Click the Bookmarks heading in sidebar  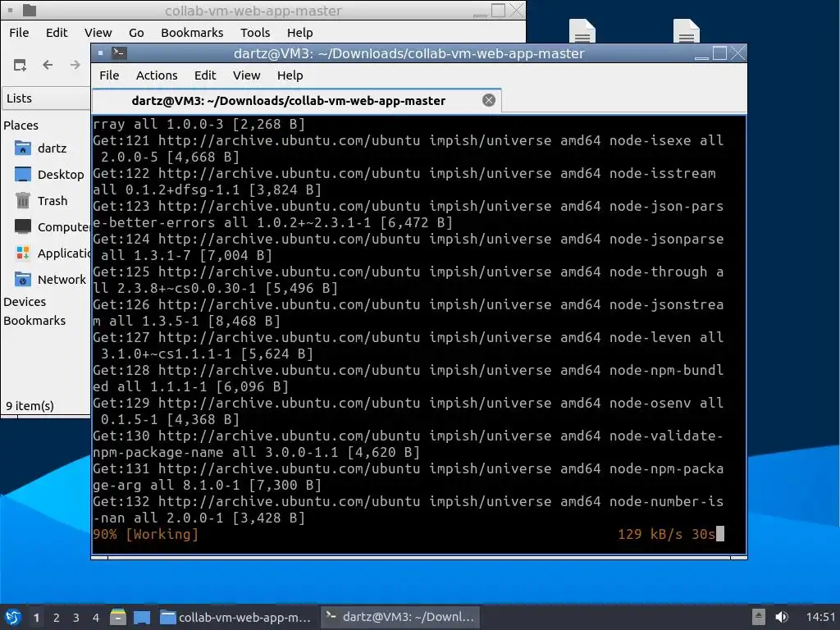(x=34, y=321)
